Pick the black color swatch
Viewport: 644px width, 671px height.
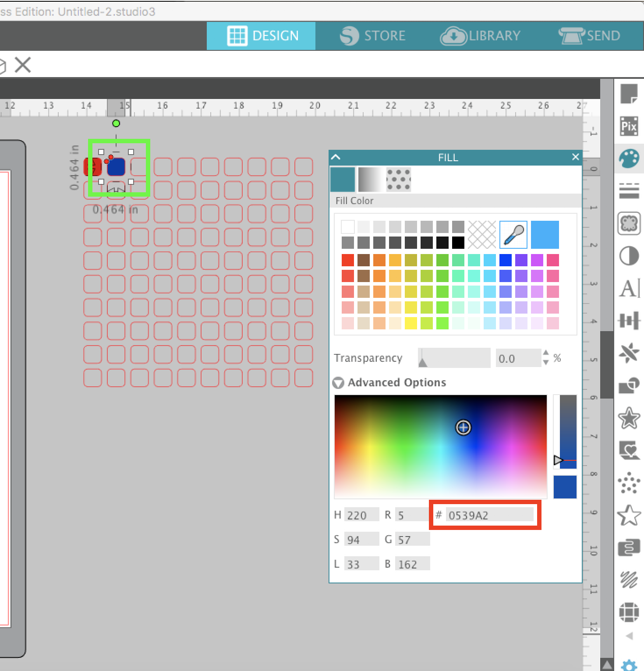pyautogui.click(x=458, y=243)
